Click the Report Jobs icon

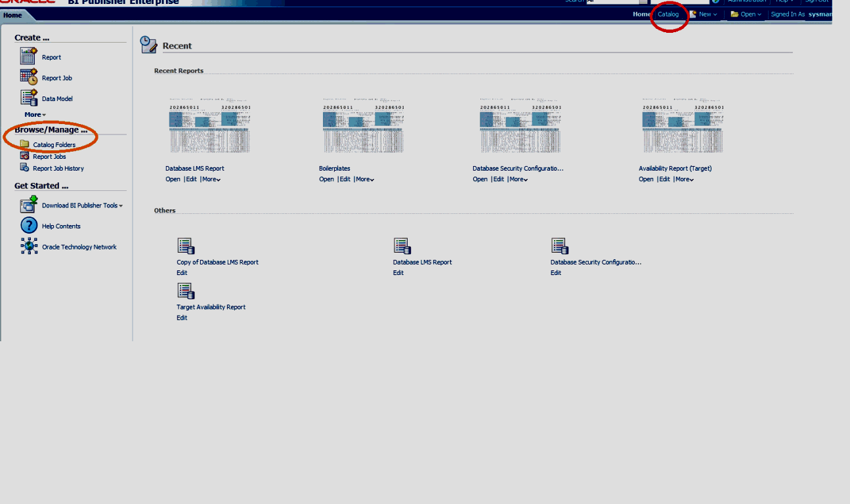[24, 156]
